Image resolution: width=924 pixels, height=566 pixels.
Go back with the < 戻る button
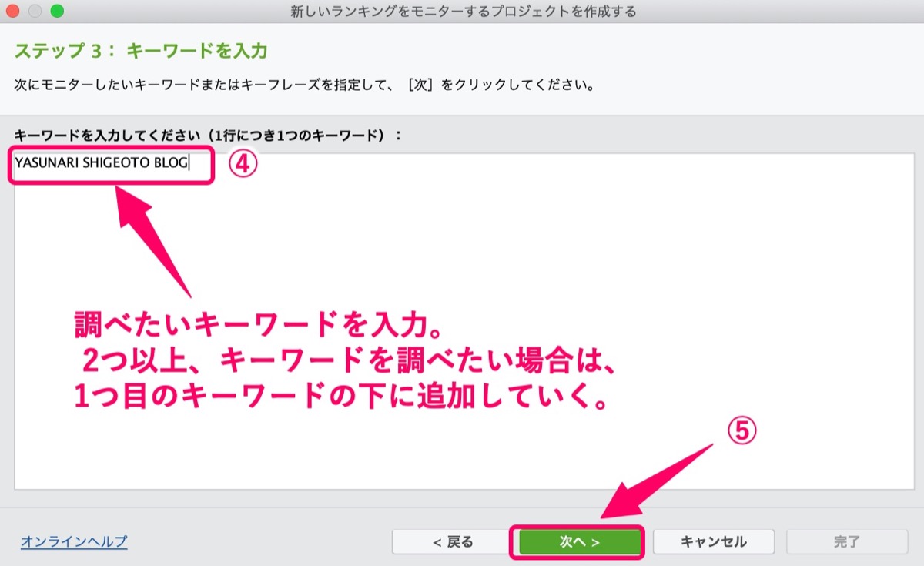pyautogui.click(x=453, y=541)
